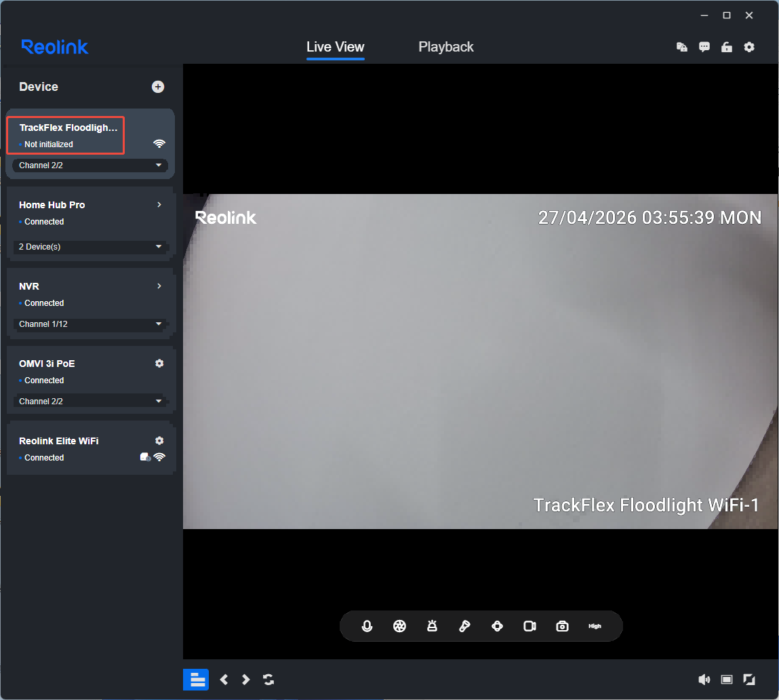Open the message bubble icon in the header
Screen dimensions: 779x700
point(704,47)
